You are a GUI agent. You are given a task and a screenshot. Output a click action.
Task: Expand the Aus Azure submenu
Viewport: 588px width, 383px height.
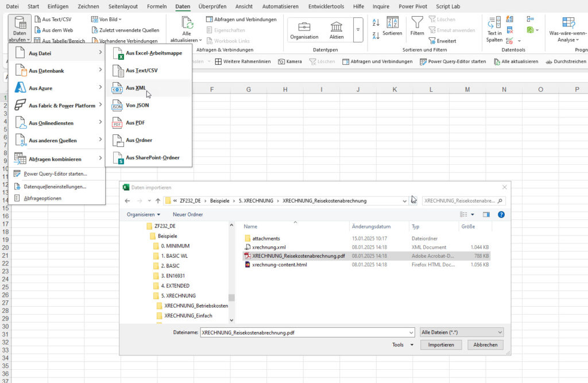(x=57, y=88)
